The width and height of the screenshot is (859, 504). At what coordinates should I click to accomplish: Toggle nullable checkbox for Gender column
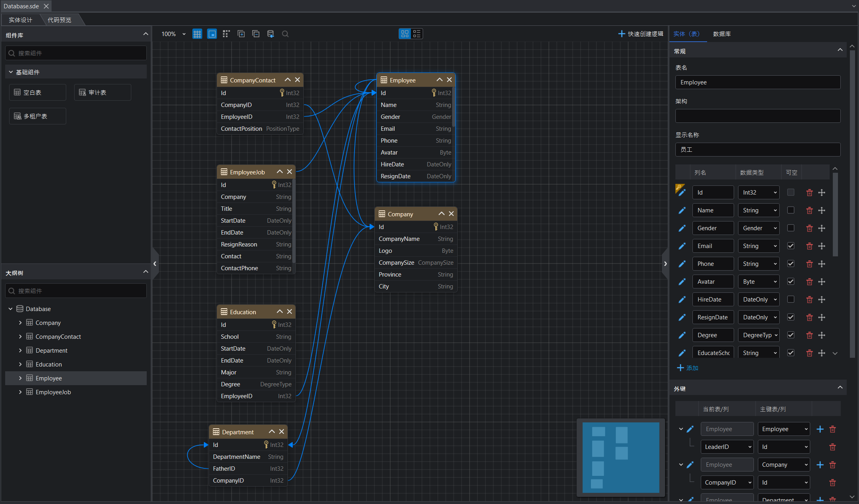coord(791,228)
